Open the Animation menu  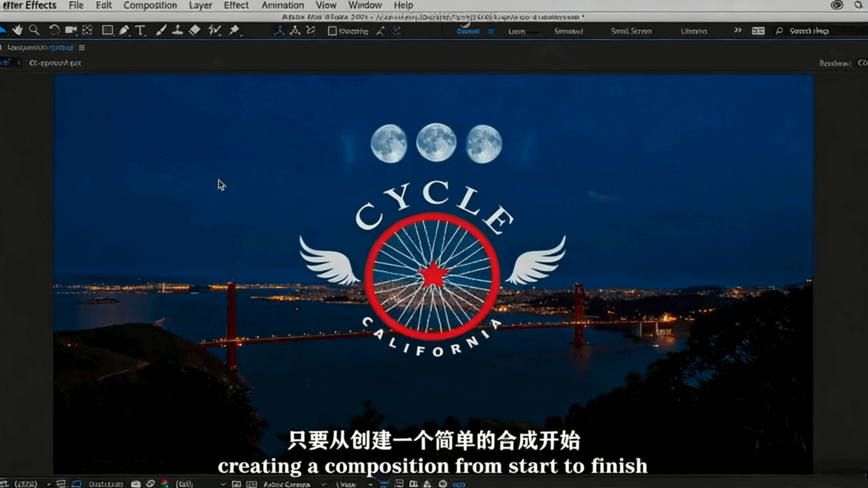[x=282, y=5]
